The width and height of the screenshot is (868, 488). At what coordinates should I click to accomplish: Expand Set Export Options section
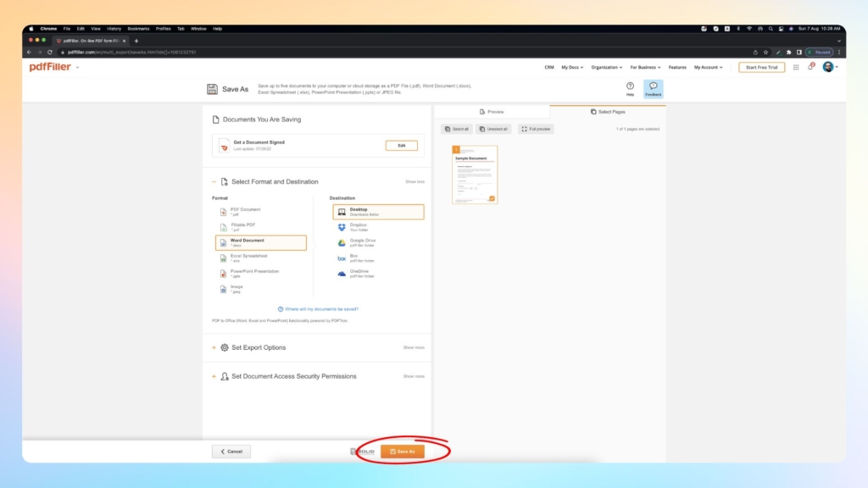(214, 347)
